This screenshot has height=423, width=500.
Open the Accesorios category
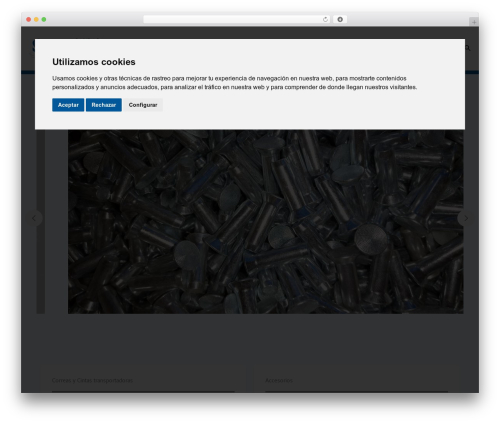pyautogui.click(x=279, y=380)
